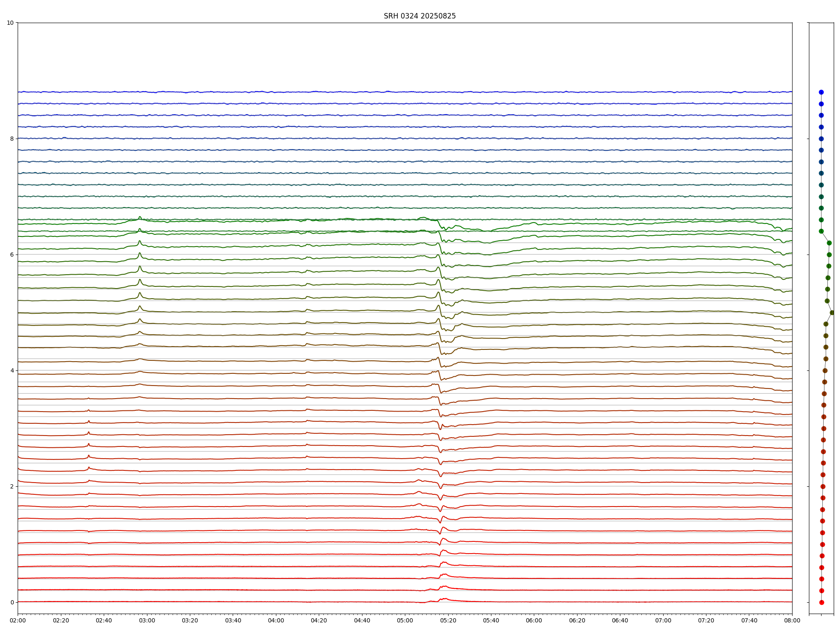This screenshot has height=630, width=840.
Task: Select the 02:00 time axis label
Action: (x=18, y=620)
